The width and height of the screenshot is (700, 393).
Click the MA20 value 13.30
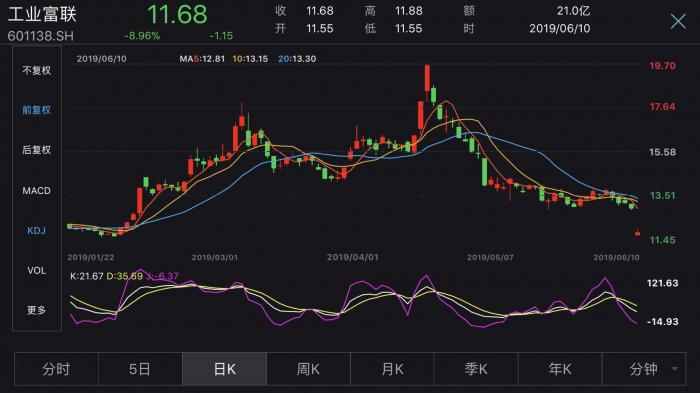tap(304, 59)
